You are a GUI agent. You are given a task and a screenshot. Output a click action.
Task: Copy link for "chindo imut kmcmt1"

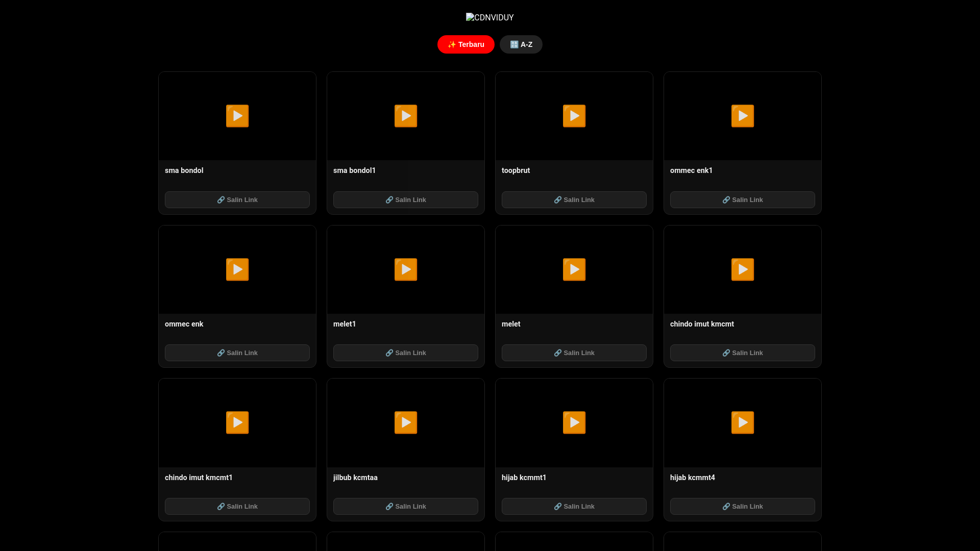pyautogui.click(x=237, y=506)
